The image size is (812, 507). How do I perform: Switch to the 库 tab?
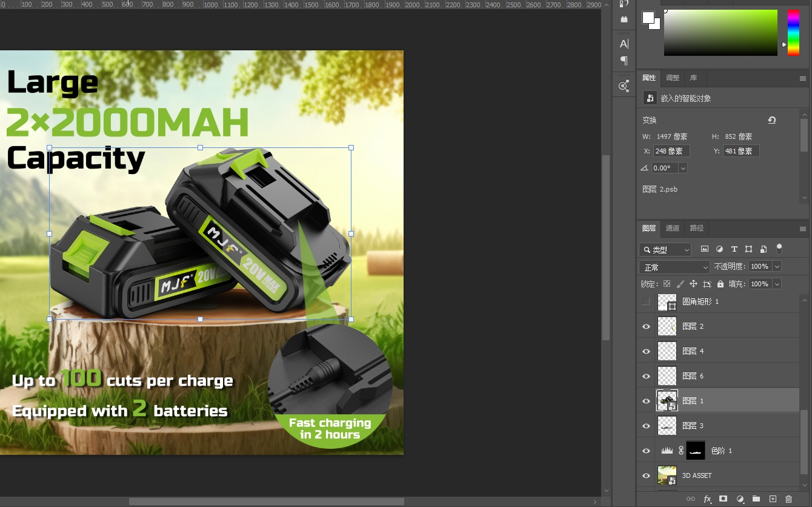click(693, 78)
